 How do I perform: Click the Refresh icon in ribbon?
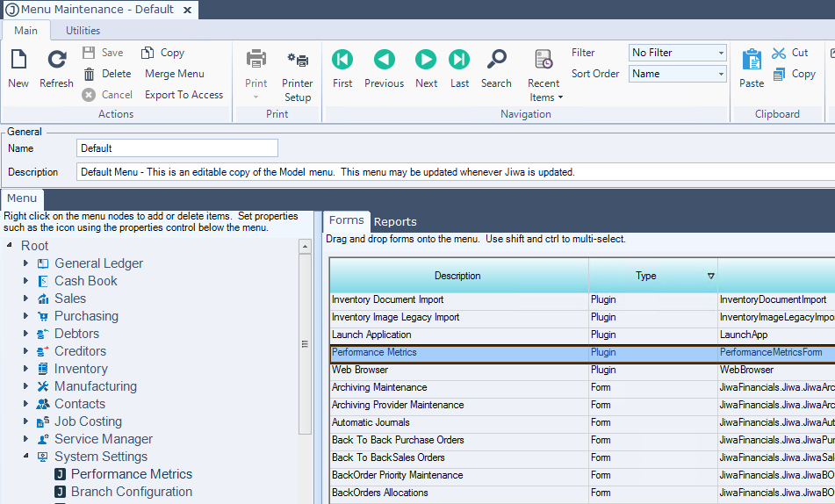point(56,61)
